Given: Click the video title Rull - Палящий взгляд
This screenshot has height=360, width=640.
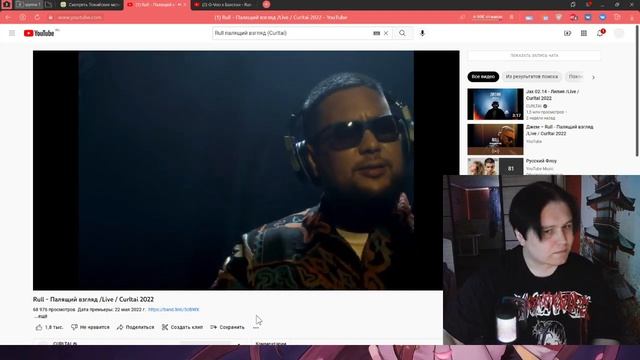Looking at the screenshot, I should pos(93,299).
